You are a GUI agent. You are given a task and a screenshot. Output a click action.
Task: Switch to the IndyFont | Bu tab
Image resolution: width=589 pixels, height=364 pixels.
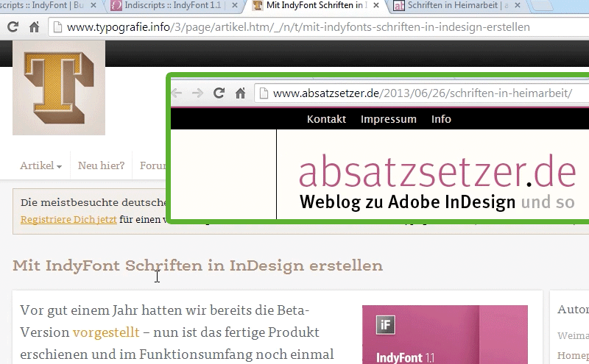coord(41,5)
